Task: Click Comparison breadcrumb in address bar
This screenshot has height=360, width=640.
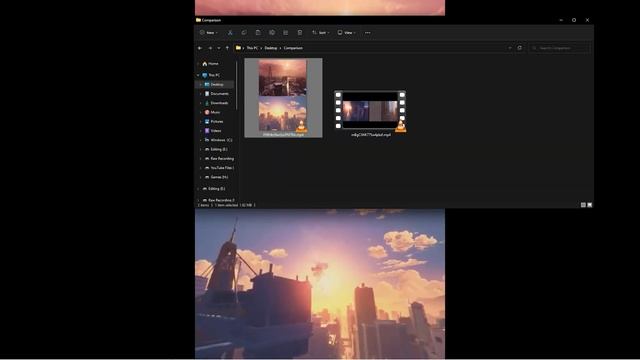Action: [293, 48]
